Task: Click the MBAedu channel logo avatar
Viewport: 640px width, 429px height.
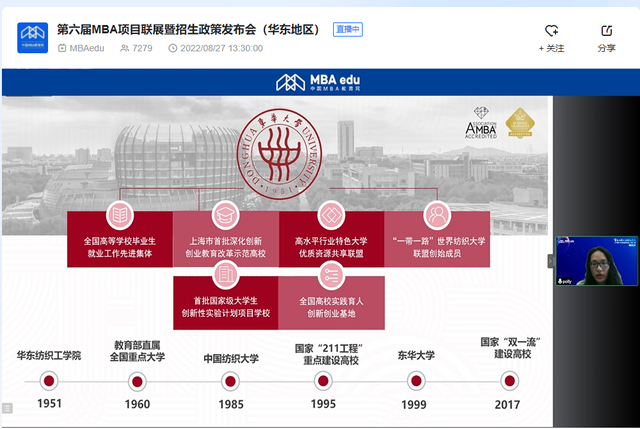Action: [32, 38]
